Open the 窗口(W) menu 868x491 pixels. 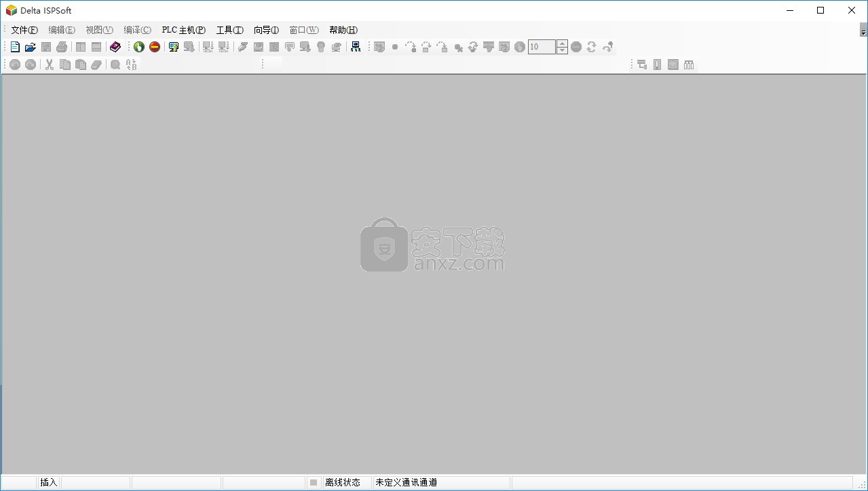(304, 30)
